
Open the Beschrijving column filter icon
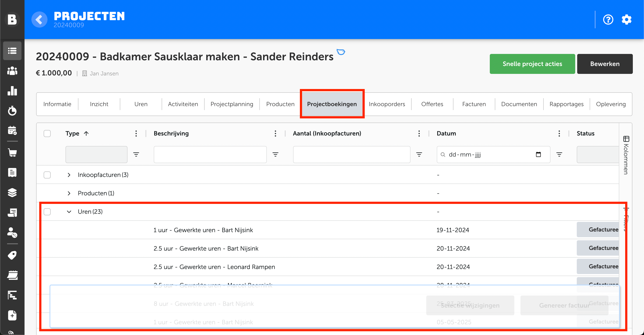pos(275,154)
